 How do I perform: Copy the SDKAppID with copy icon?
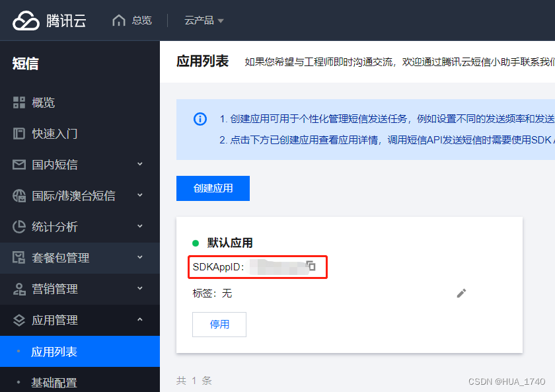pos(311,266)
